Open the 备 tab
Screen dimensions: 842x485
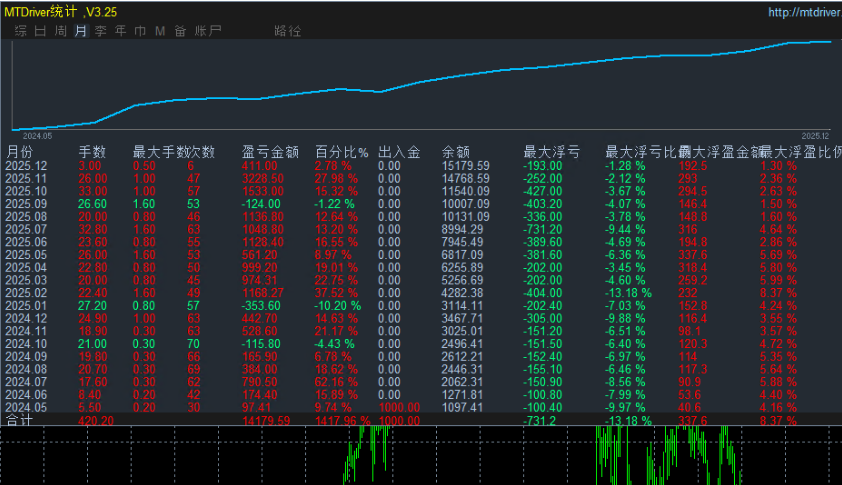tap(180, 31)
